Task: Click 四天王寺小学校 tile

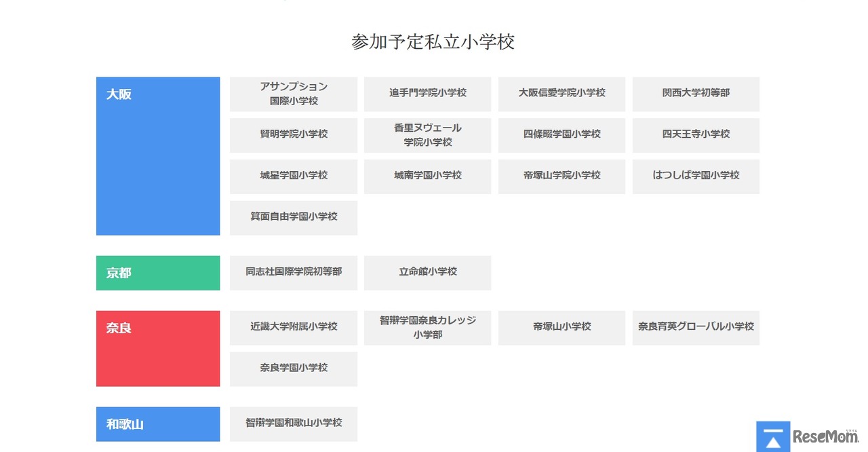Action: coord(696,135)
